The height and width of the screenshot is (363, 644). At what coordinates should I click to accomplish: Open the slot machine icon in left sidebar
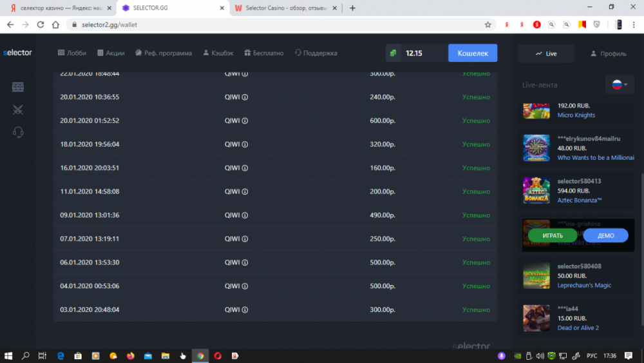(18, 87)
